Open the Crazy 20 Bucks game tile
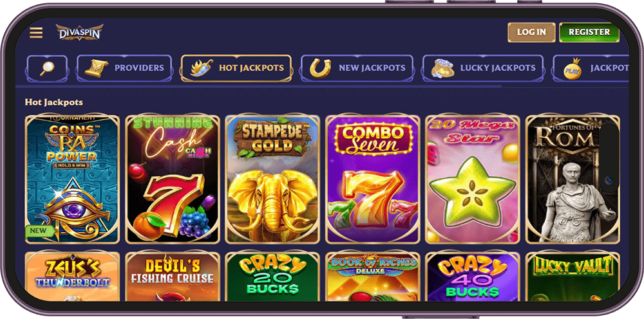 point(272,277)
